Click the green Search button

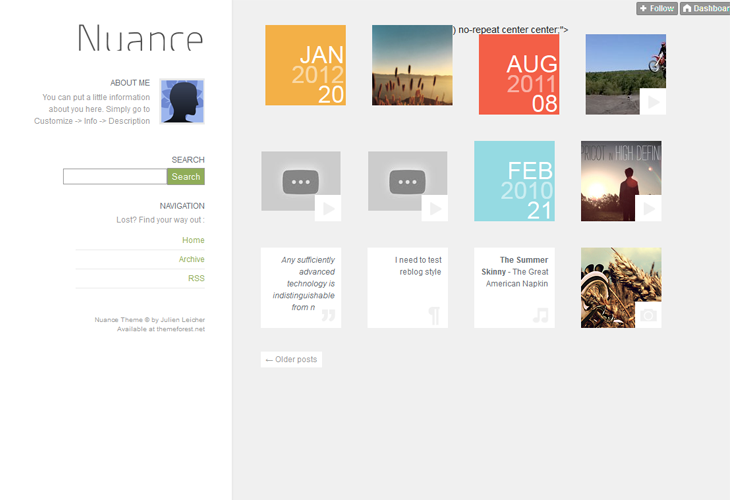[186, 176]
